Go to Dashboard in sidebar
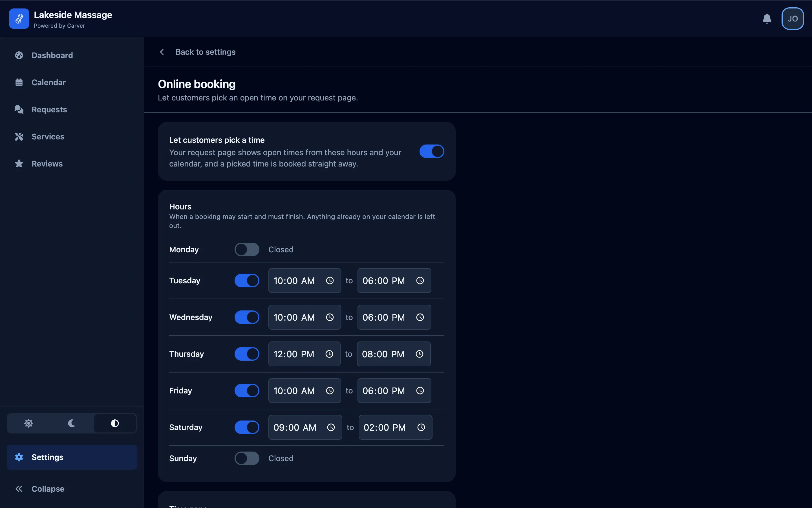 pyautogui.click(x=72, y=55)
